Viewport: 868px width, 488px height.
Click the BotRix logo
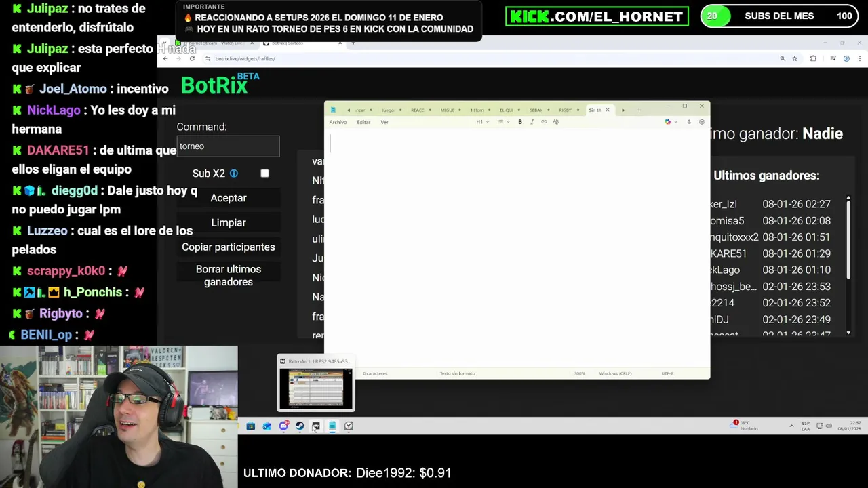(220, 84)
